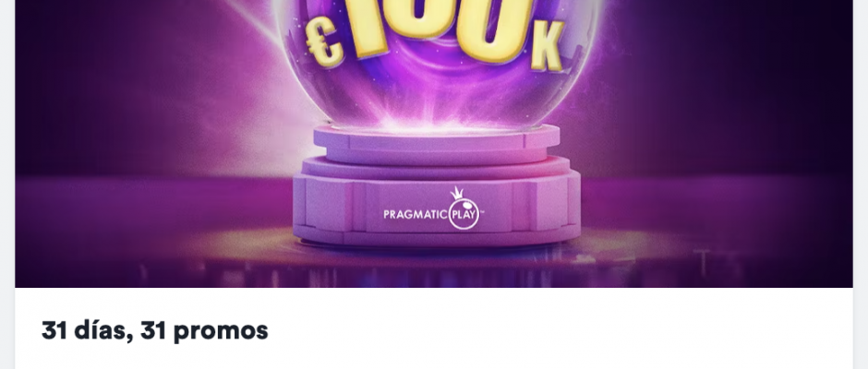Click the pedestal's upper ring
The image size is (868, 369).
(437, 144)
